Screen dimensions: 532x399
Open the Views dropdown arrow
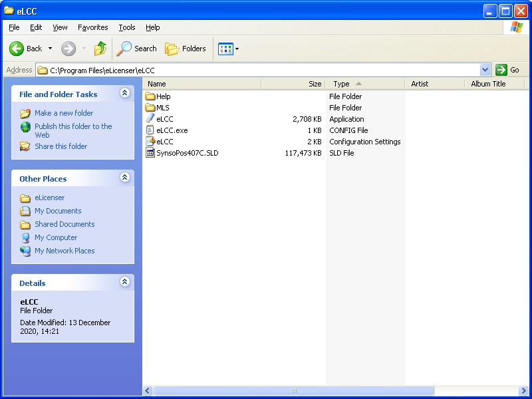click(x=237, y=49)
